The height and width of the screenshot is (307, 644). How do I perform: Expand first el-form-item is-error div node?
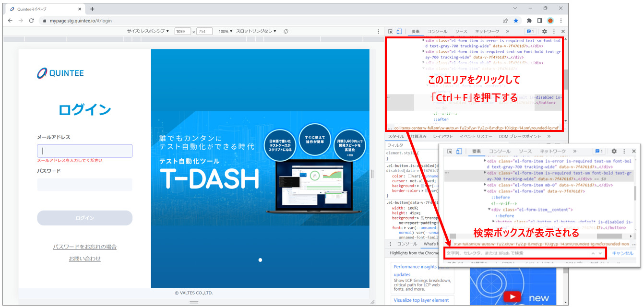click(x=424, y=41)
